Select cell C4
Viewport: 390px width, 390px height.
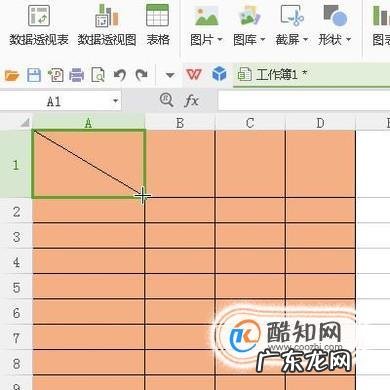coord(250,261)
